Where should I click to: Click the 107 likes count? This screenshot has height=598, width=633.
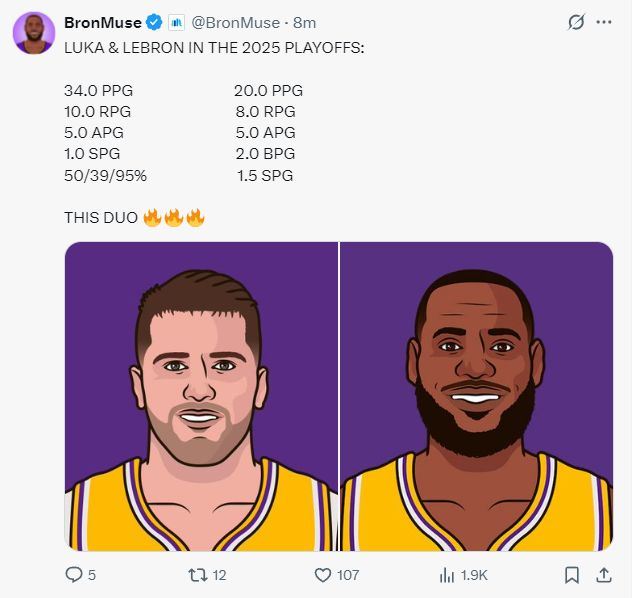(347, 575)
